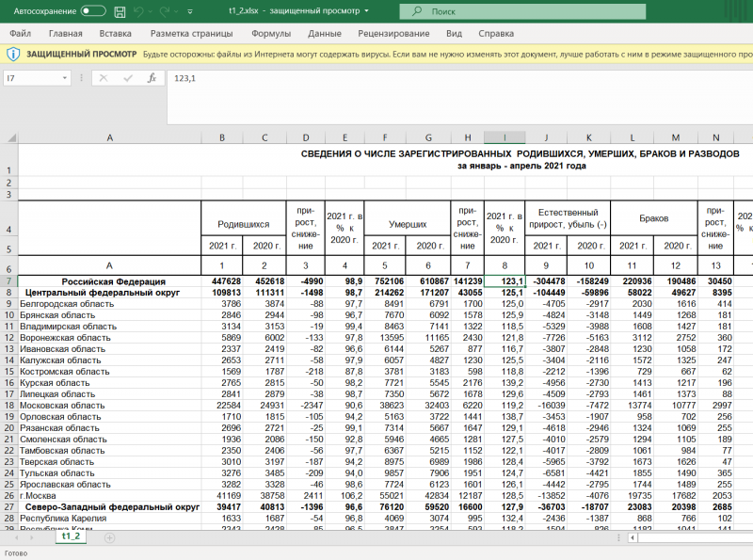The width and height of the screenshot is (753, 560).
Task: Open the t1_2.xlsx title dropdown arrow
Action: click(367, 11)
